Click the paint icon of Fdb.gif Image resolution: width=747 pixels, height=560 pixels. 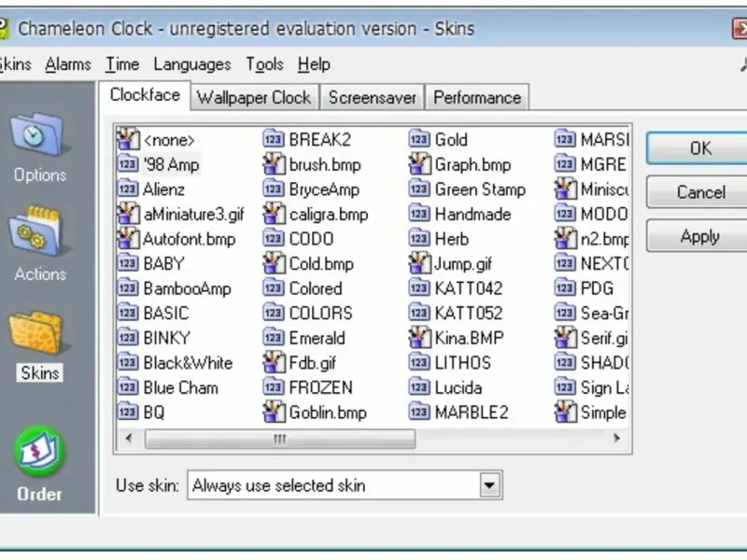click(274, 362)
